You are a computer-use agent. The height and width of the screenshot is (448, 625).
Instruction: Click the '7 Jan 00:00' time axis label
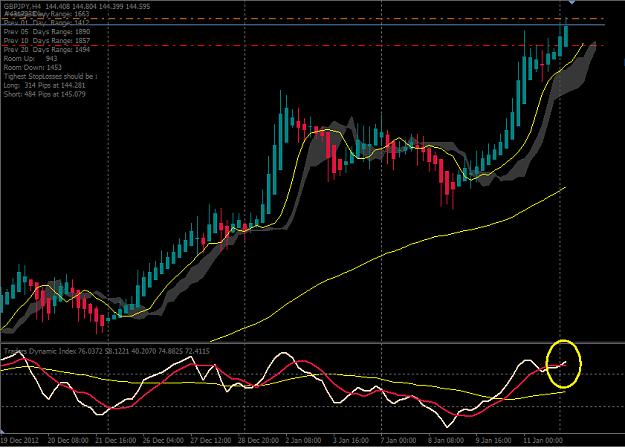[398, 440]
